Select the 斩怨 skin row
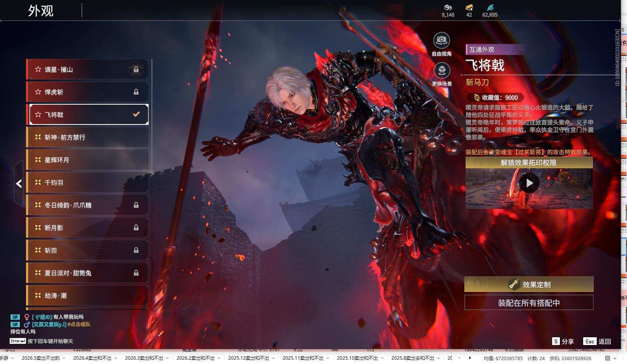This screenshot has height=364, width=627. [x=88, y=250]
